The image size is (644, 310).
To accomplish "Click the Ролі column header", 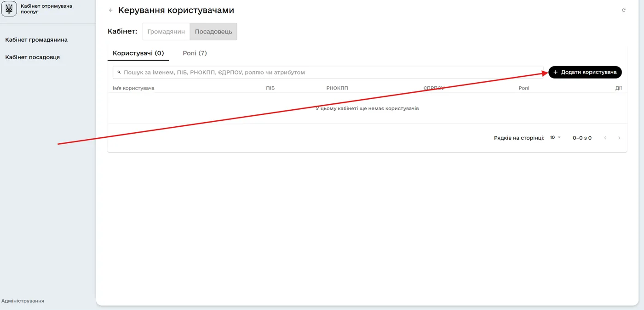I will pos(524,88).
